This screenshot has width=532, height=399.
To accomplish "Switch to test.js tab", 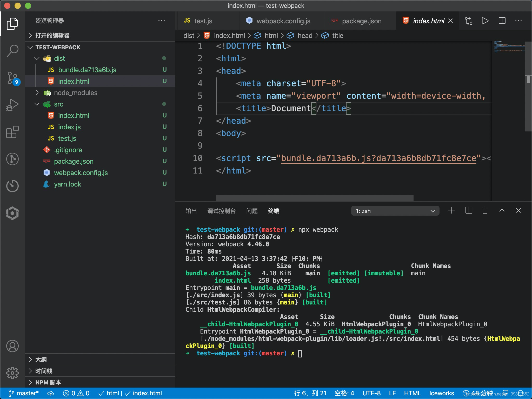I will 208,21.
